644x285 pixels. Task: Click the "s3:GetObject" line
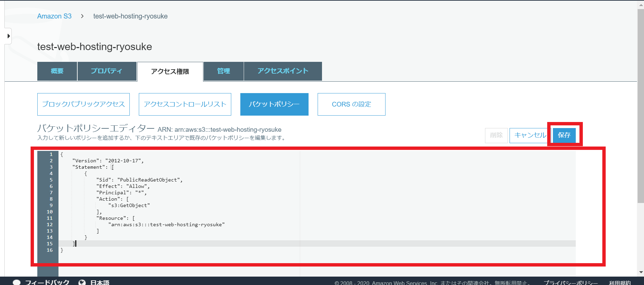(x=129, y=205)
